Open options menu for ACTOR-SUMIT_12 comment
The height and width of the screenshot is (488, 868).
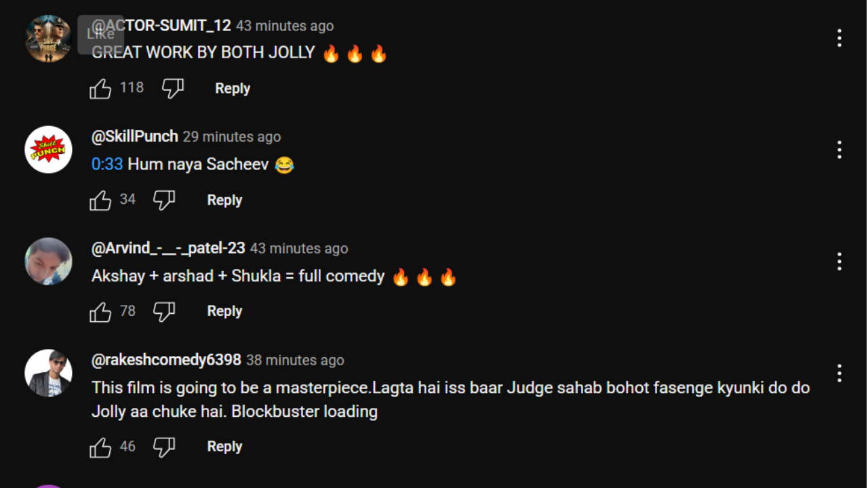coord(840,38)
